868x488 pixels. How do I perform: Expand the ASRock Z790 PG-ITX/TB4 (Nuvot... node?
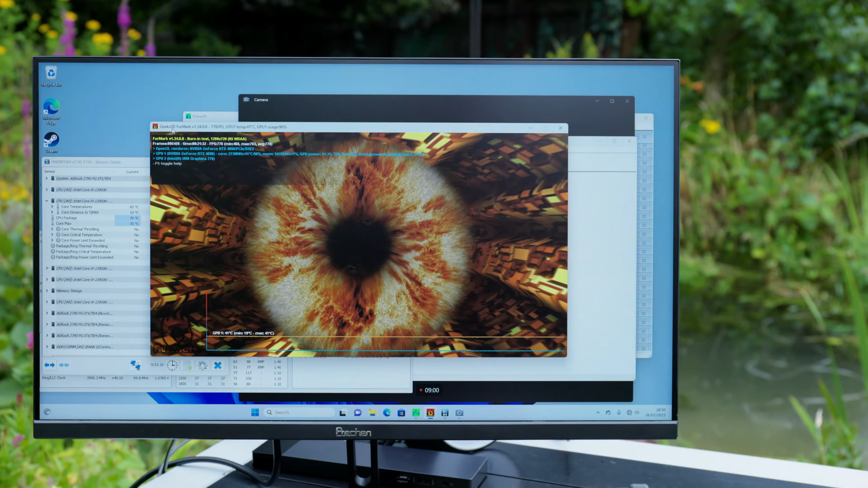point(47,313)
